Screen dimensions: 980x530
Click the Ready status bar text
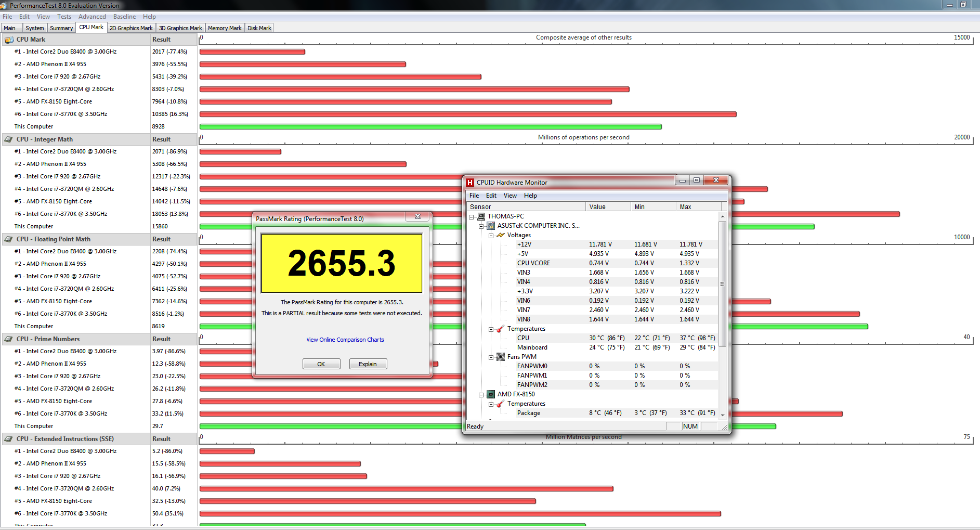coord(475,426)
